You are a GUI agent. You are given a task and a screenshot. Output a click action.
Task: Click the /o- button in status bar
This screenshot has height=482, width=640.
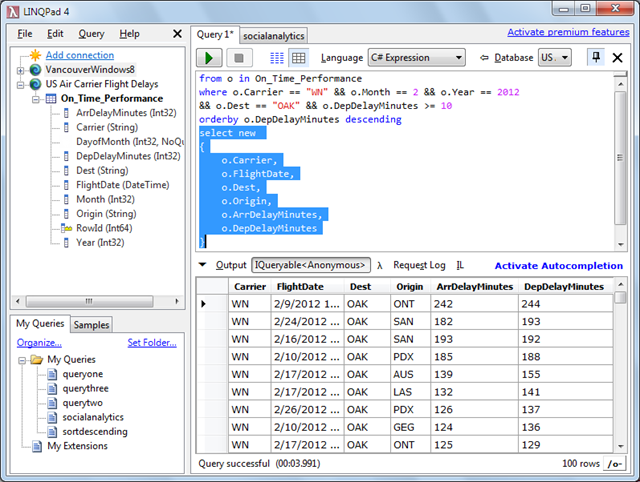click(614, 464)
